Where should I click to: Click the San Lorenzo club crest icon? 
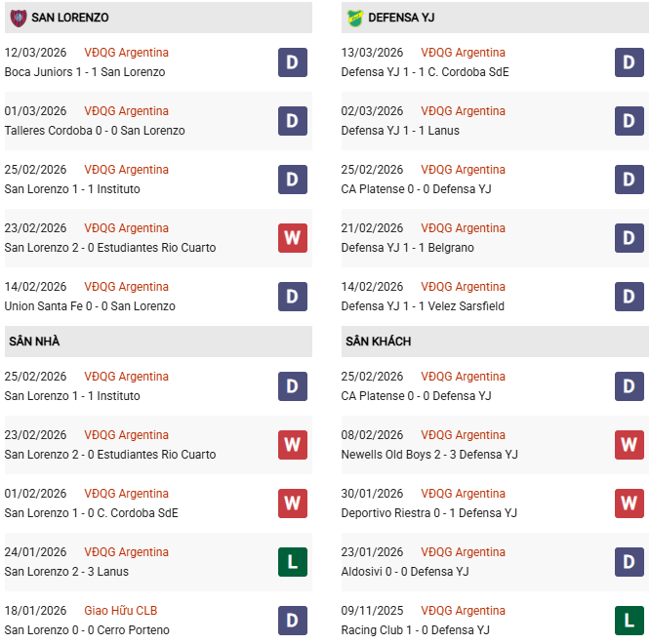click(x=18, y=18)
